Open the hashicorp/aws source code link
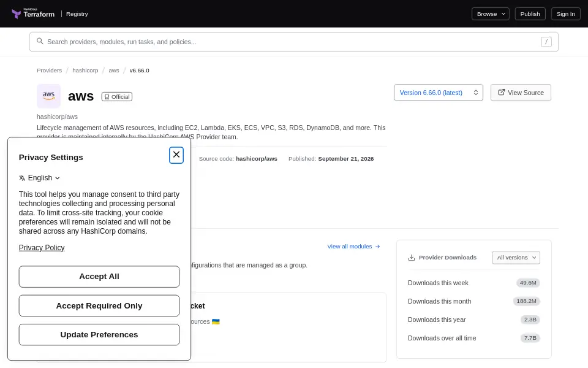This screenshot has width=588, height=368. (x=257, y=158)
